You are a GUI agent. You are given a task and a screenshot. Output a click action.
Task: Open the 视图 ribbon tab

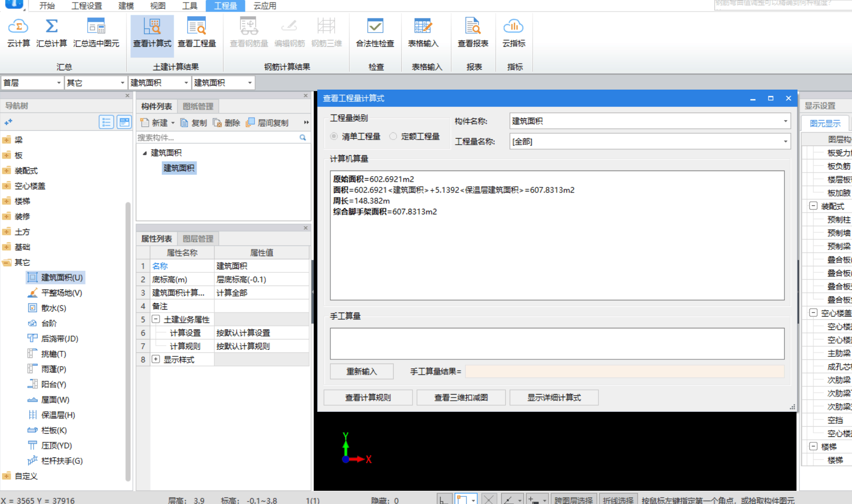pyautogui.click(x=158, y=6)
